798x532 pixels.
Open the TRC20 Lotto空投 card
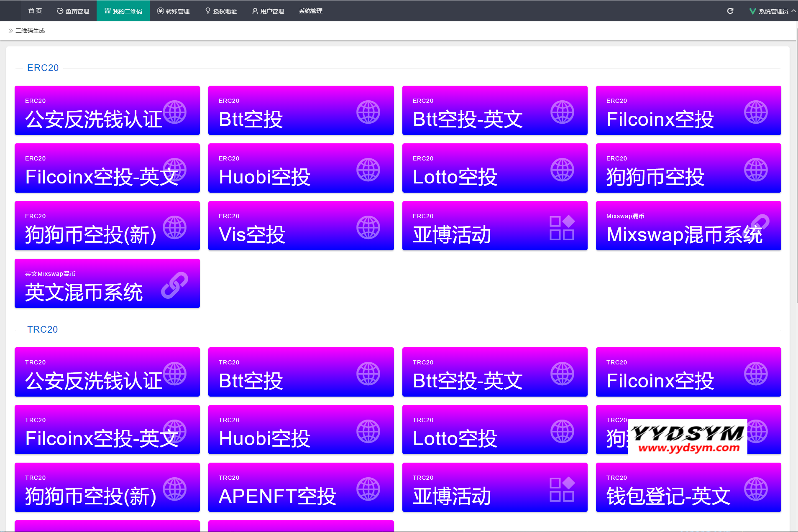(x=494, y=430)
